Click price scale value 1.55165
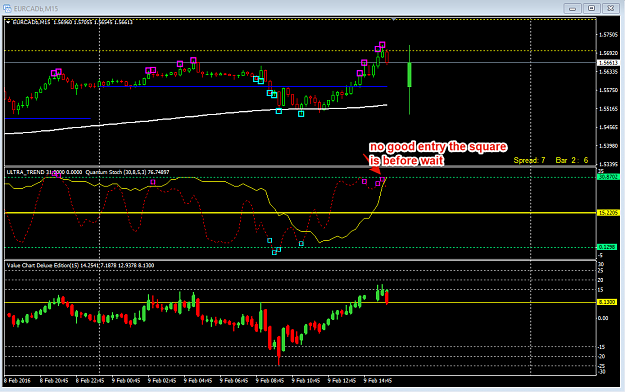Viewport: 625px width, 392px height. click(x=608, y=109)
